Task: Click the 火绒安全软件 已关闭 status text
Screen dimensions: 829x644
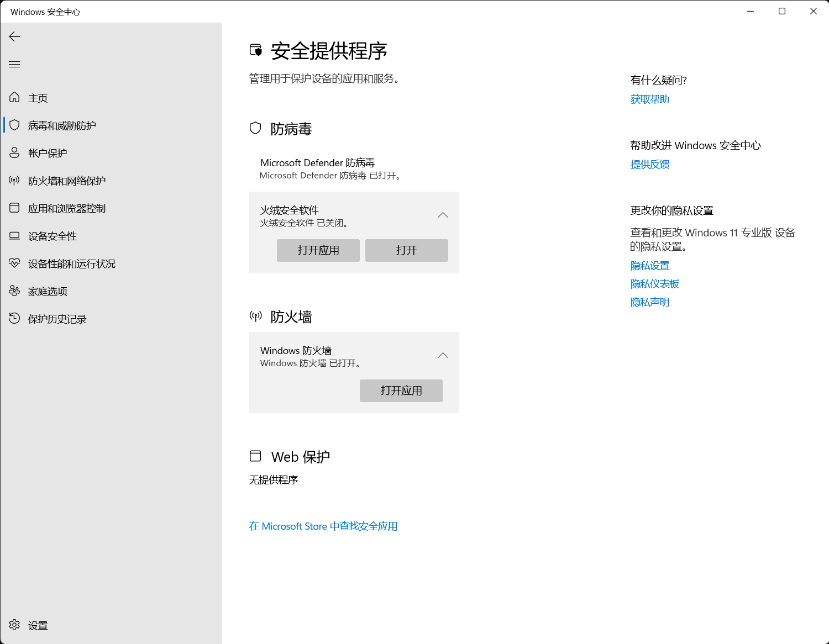Action: (x=304, y=223)
